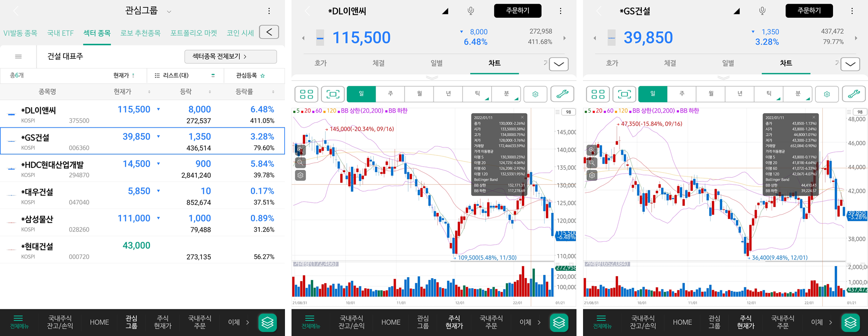This screenshot has height=336, width=868.
Task: Select *HDC현대산업개발 stock row
Action: (142, 168)
